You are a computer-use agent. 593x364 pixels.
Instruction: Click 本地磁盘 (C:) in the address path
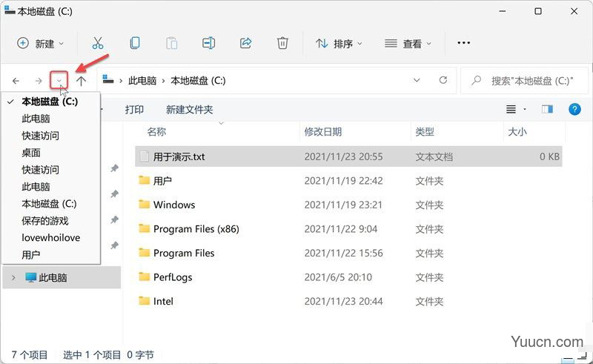click(x=198, y=81)
